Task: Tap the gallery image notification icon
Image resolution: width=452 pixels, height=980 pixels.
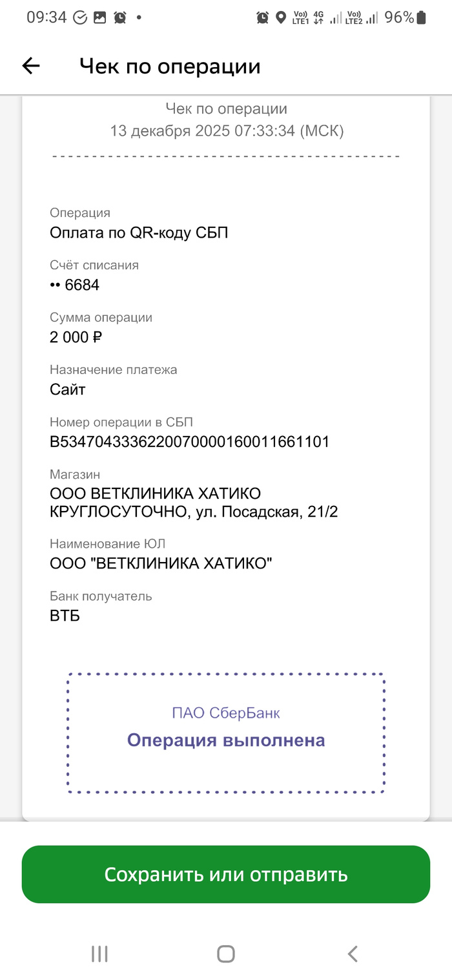Action: 99,17
